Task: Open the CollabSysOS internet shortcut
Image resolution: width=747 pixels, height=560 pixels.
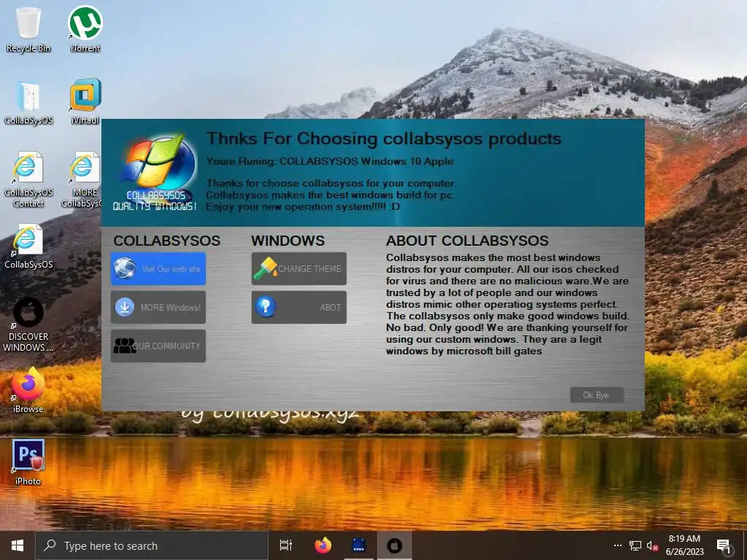Action: coord(28,246)
